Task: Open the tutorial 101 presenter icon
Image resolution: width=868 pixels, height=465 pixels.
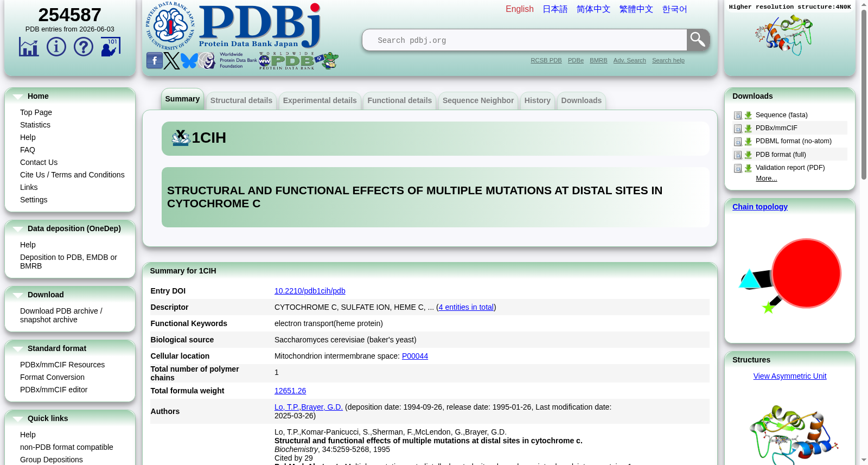Action: tap(111, 47)
